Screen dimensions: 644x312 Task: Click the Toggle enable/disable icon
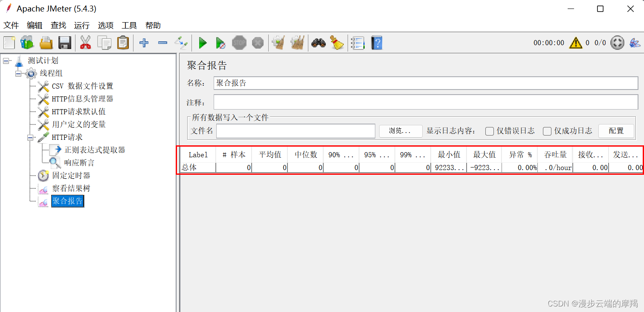[x=181, y=43]
